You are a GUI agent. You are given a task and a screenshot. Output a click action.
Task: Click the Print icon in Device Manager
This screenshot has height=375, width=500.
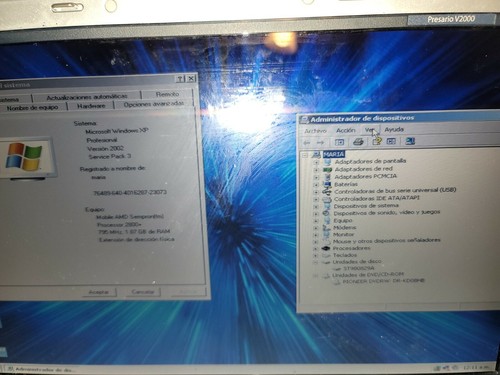click(x=358, y=142)
